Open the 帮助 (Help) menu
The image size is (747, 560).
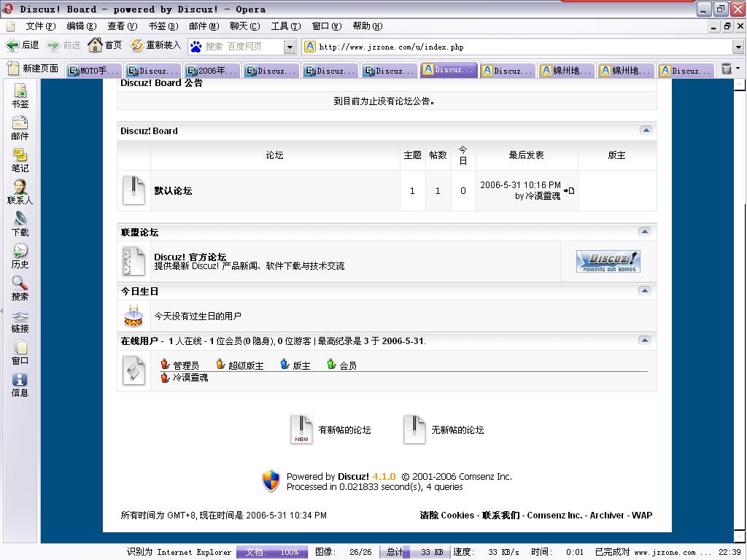pyautogui.click(x=368, y=26)
